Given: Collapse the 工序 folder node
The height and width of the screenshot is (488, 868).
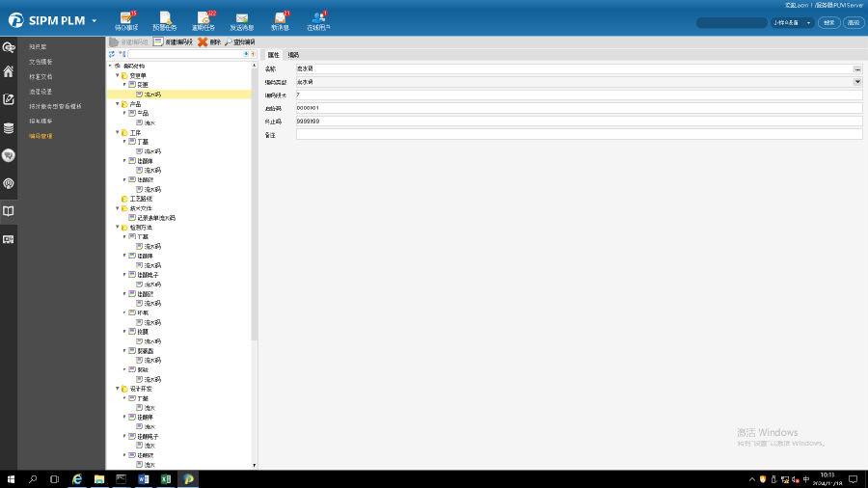Looking at the screenshot, I should (118, 132).
